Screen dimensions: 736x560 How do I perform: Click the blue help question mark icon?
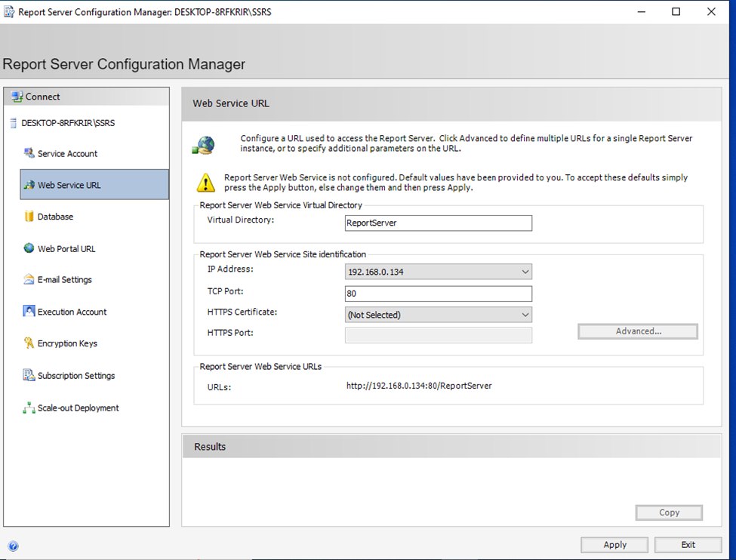click(13, 546)
